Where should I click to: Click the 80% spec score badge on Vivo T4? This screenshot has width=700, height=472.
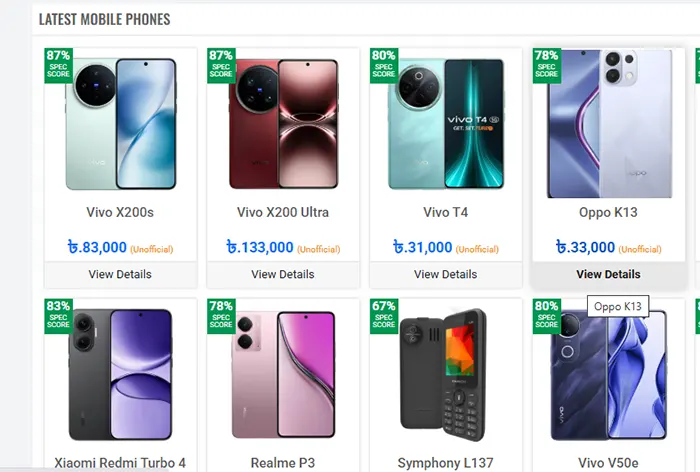384,64
